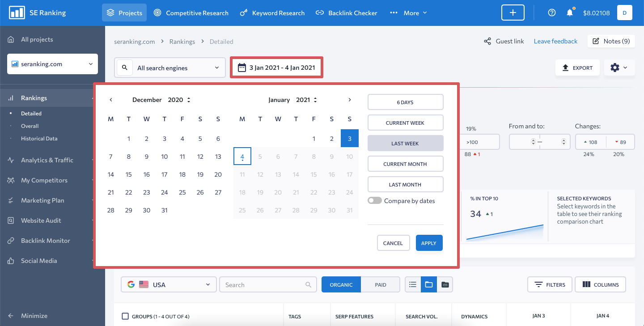Open the seranking.com project dropdown
The width and height of the screenshot is (644, 326).
pos(52,64)
